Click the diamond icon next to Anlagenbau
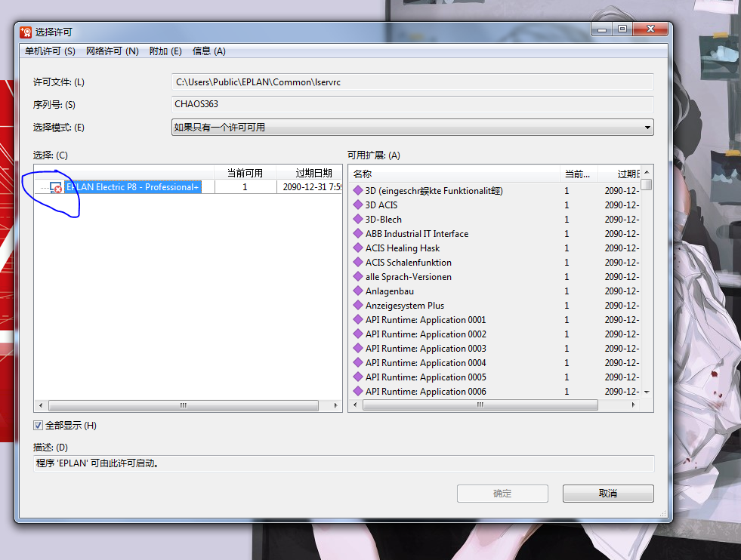 tap(358, 291)
